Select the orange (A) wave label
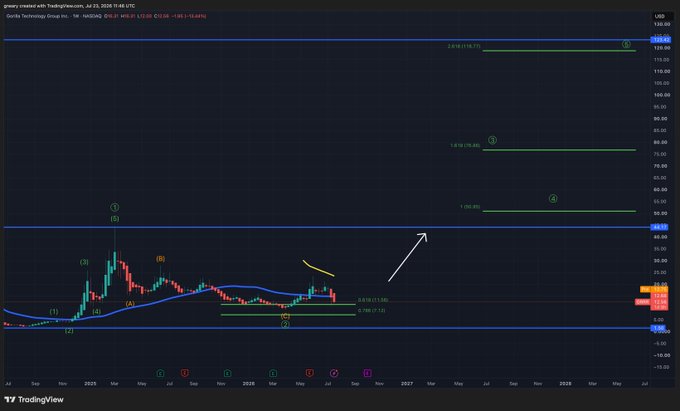Screen dimensions: 680x411 (130, 303)
